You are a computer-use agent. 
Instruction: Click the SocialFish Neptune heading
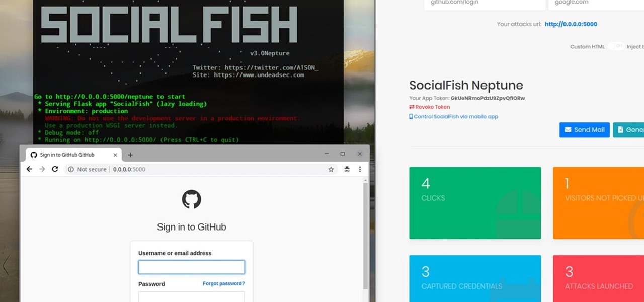466,85
